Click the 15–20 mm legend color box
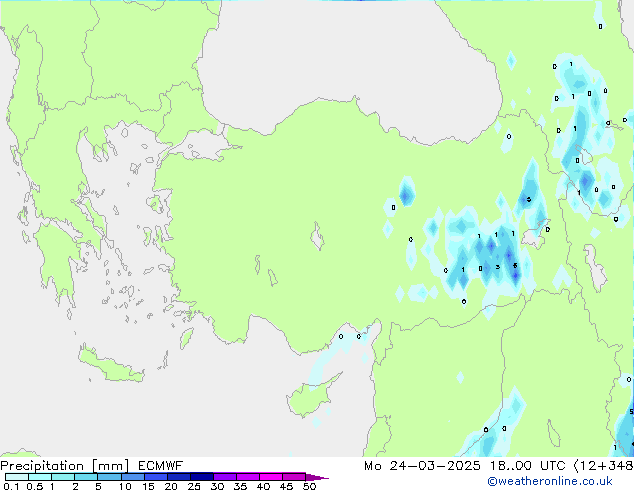Viewport: 634px width, 490px height. pyautogui.click(x=155, y=477)
